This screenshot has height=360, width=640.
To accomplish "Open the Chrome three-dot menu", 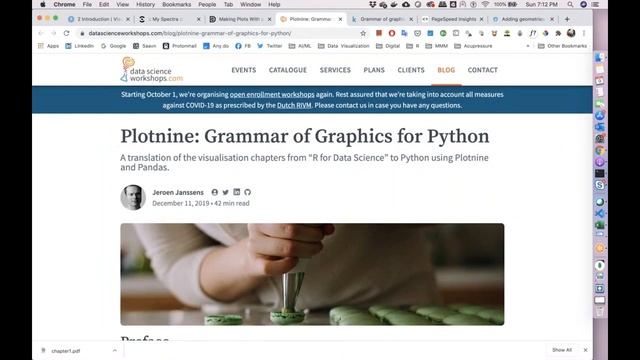I will 584,33.
